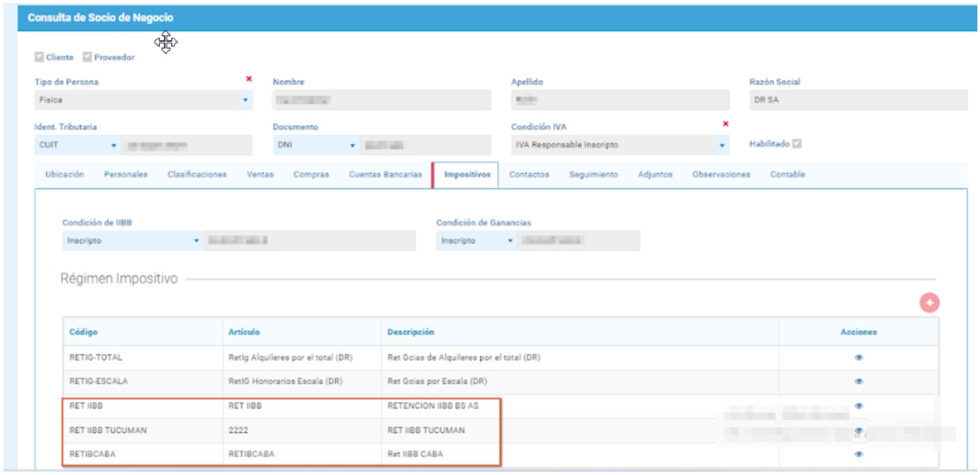This screenshot has width=980, height=475.
Task: Click the IIBB number input field
Action: click(310, 241)
